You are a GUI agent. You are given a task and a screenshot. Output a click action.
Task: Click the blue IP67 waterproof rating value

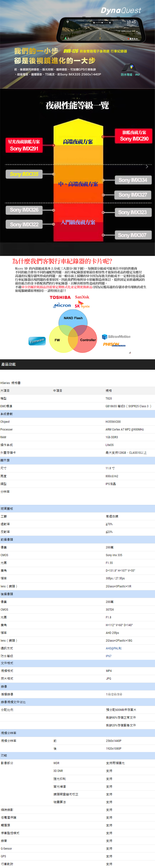pyautogui.click(x=108, y=656)
